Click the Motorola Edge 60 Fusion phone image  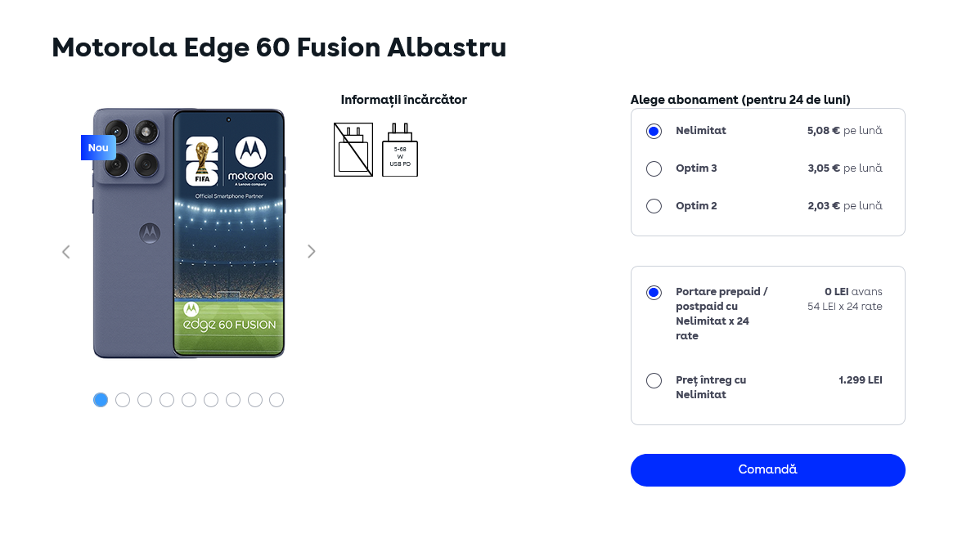(189, 234)
